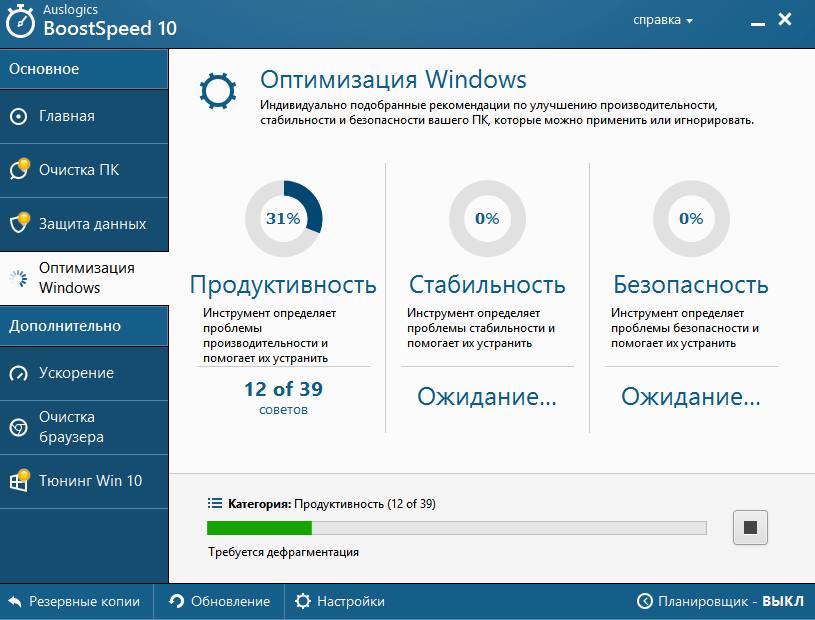The height and width of the screenshot is (620, 815).
Task: Click the Защита данных shield icon
Action: pos(20,222)
